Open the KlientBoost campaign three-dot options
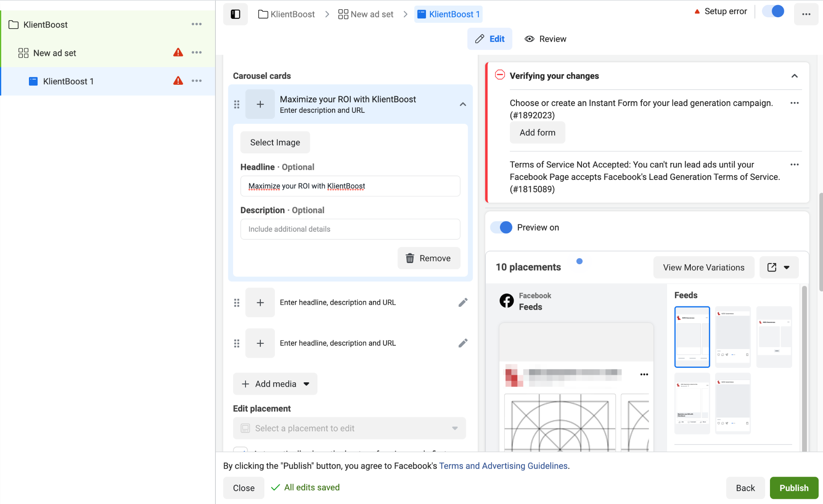The image size is (823, 504). tap(197, 24)
